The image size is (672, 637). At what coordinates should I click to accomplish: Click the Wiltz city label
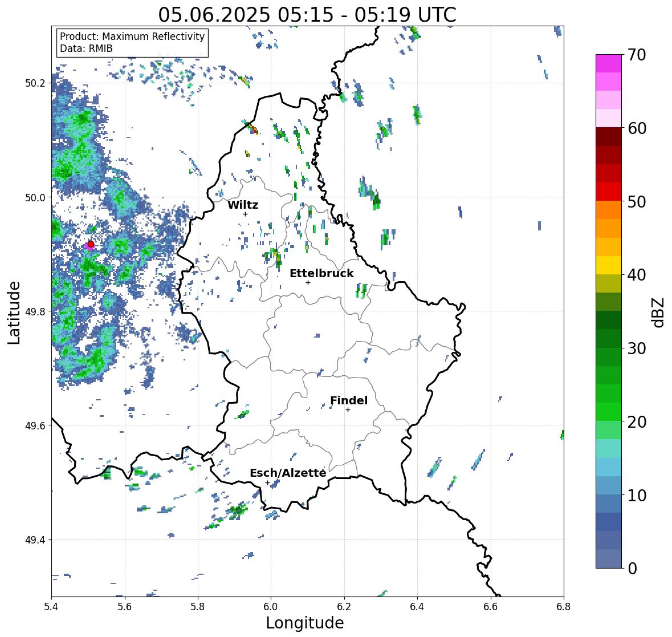coord(243,205)
